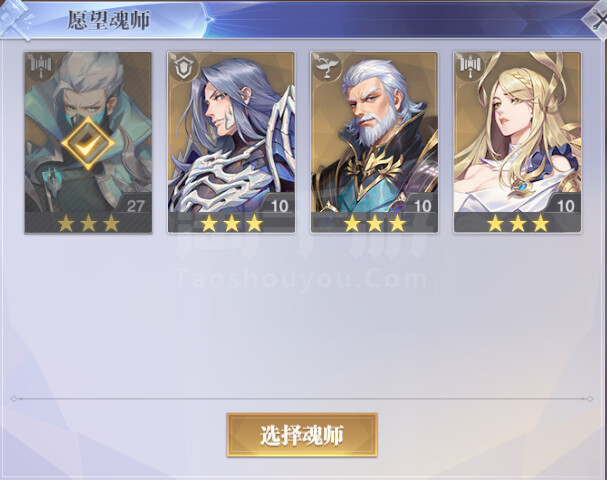
Task: Click level 10 badge on bearded man's card
Action: click(x=422, y=205)
